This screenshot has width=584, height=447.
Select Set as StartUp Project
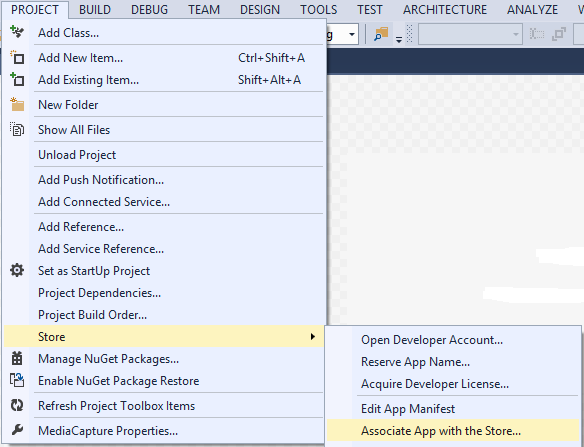tap(164, 270)
